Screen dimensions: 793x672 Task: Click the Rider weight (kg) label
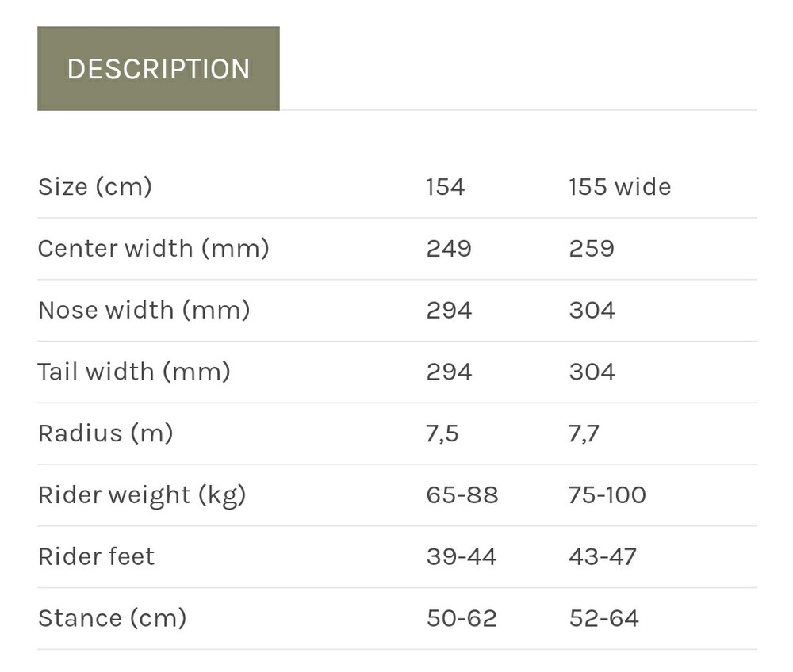coord(142,495)
